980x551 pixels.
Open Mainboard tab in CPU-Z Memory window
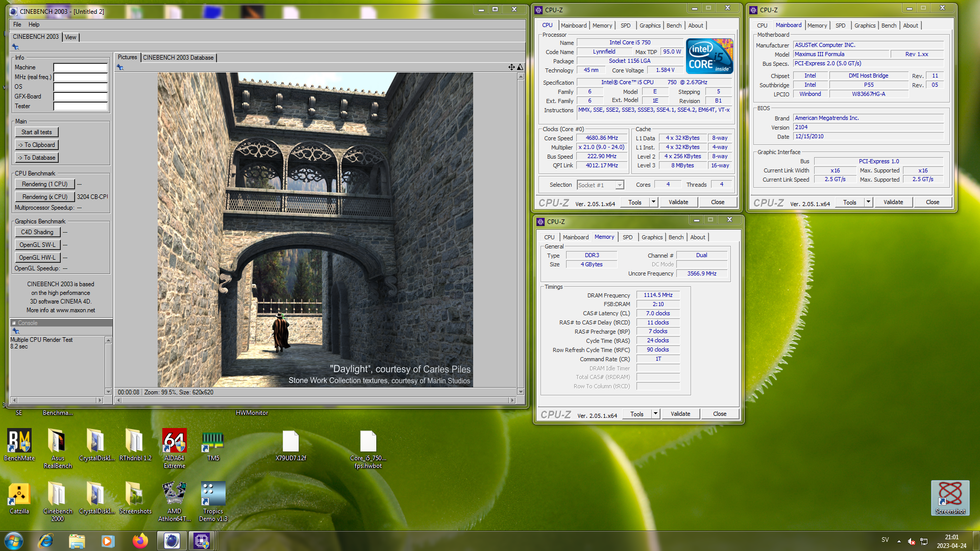tap(576, 237)
